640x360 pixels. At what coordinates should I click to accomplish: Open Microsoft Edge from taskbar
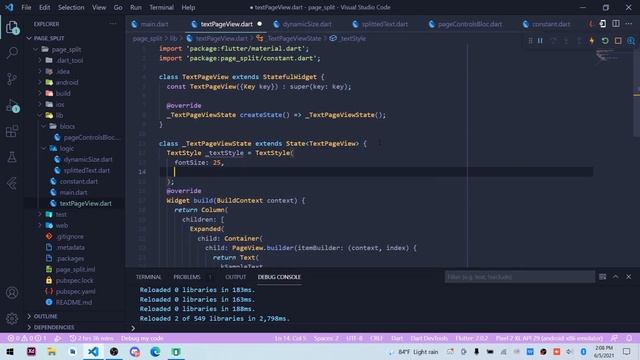(x=155, y=351)
